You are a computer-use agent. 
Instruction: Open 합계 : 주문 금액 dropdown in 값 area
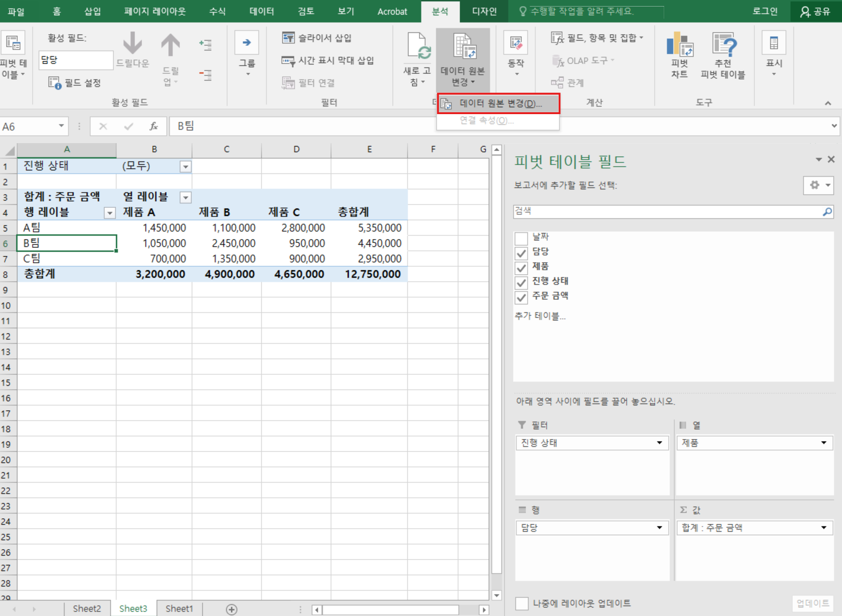[x=823, y=528]
